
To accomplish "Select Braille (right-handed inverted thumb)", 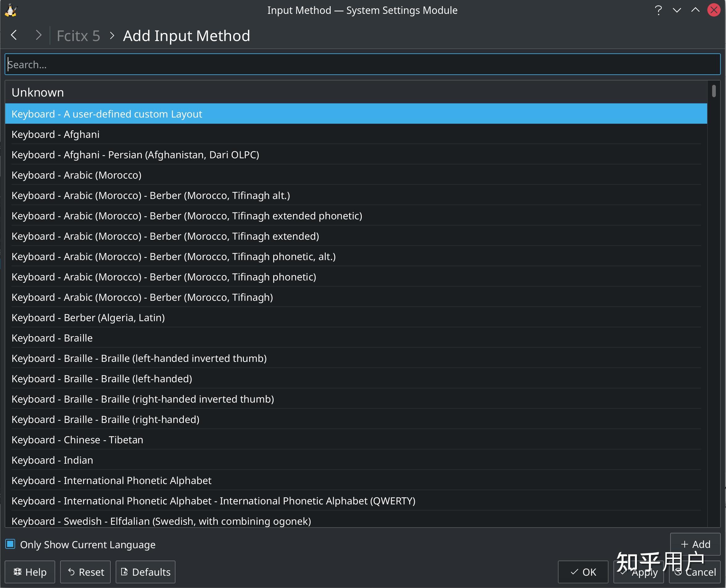I will 356,398.
